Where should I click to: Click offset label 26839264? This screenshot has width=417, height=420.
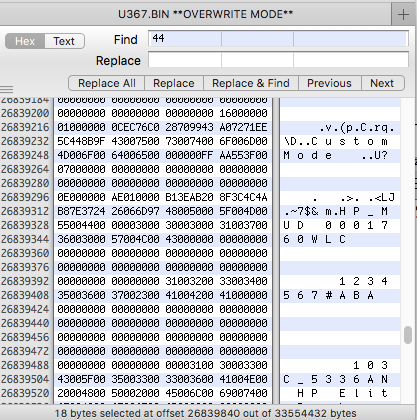tap(25, 169)
